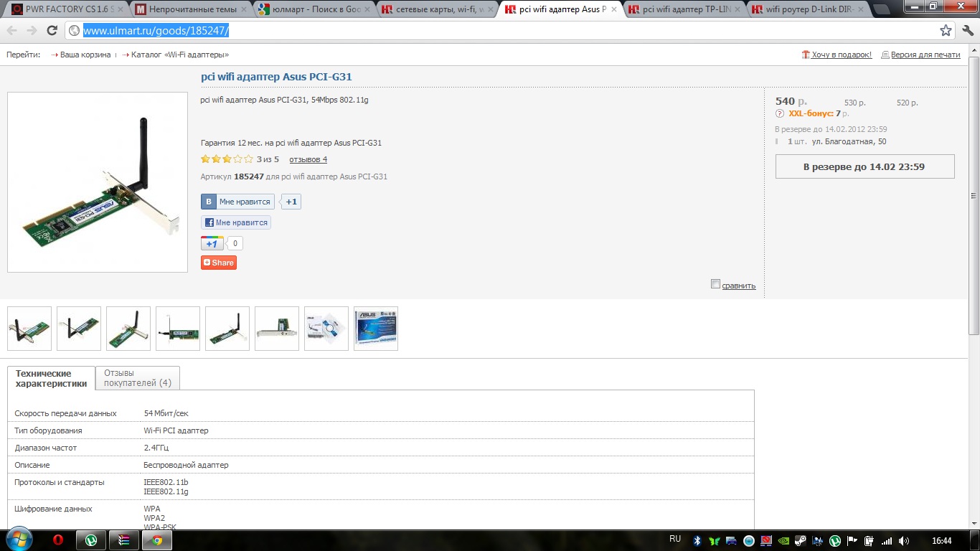
Task: Click the browser reload page icon
Action: (52, 30)
